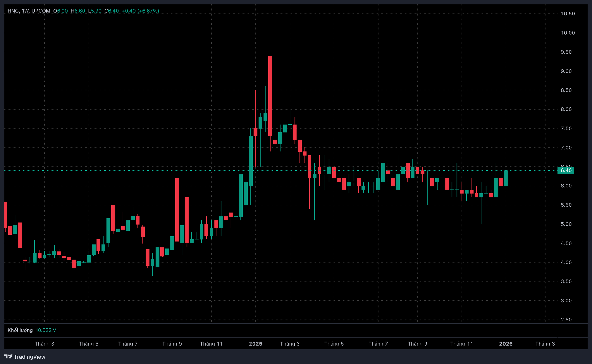Click the +0.40 (+6.67%) change label
This screenshot has width=592, height=364.
click(140, 11)
